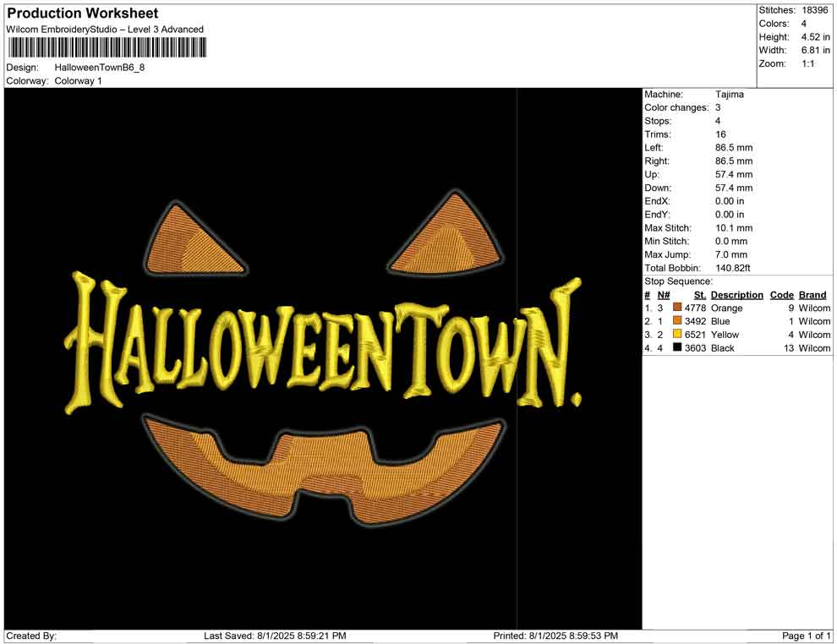Click the Max Jump value '7.0 mm'
837x644 pixels.
(x=731, y=254)
